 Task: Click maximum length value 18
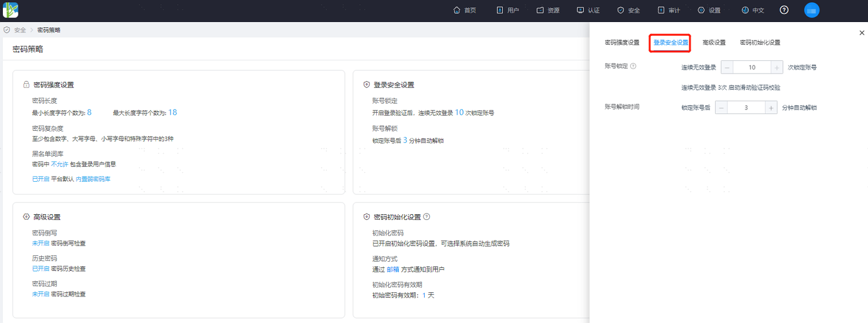[172, 112]
